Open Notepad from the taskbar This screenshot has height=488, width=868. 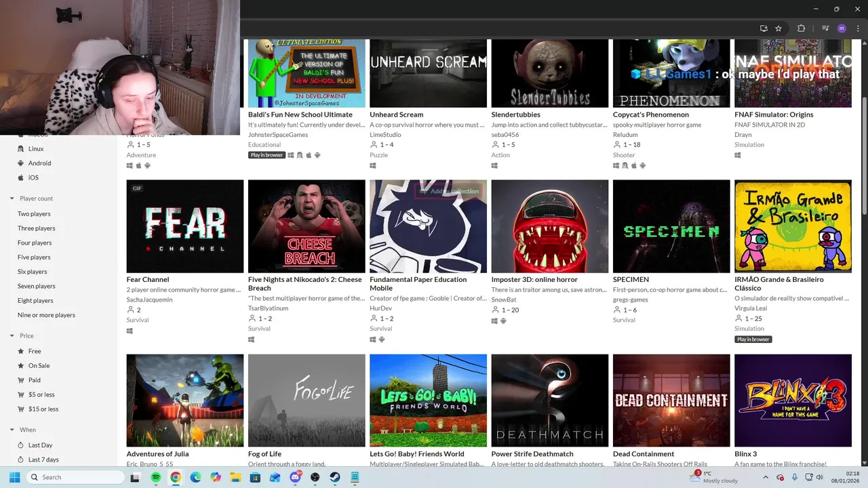point(355,477)
